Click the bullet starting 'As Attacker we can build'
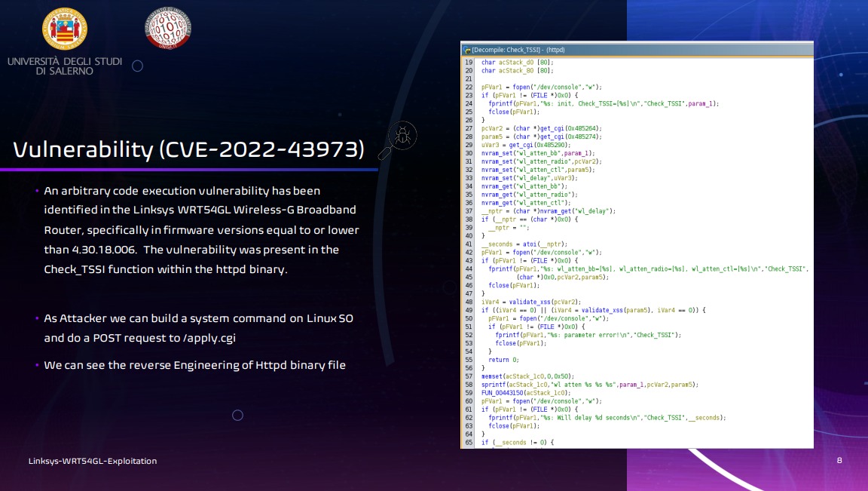Screen dimensions: 868x491 click(x=198, y=328)
